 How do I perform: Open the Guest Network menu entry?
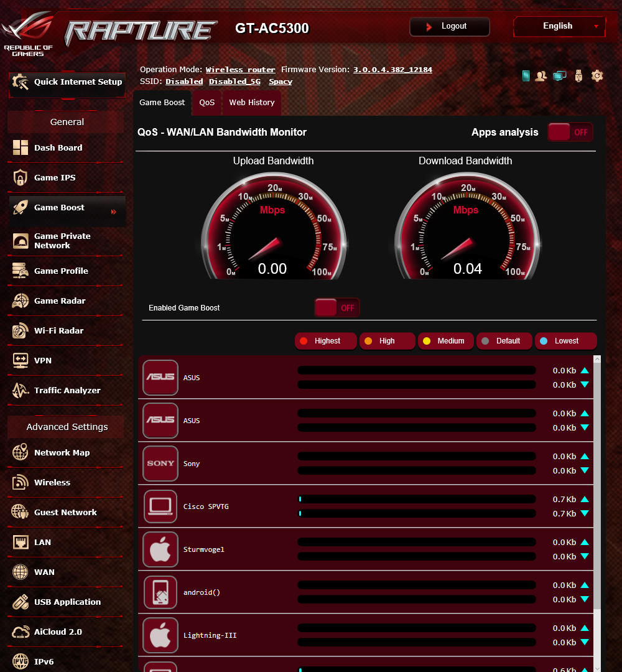[x=67, y=512]
